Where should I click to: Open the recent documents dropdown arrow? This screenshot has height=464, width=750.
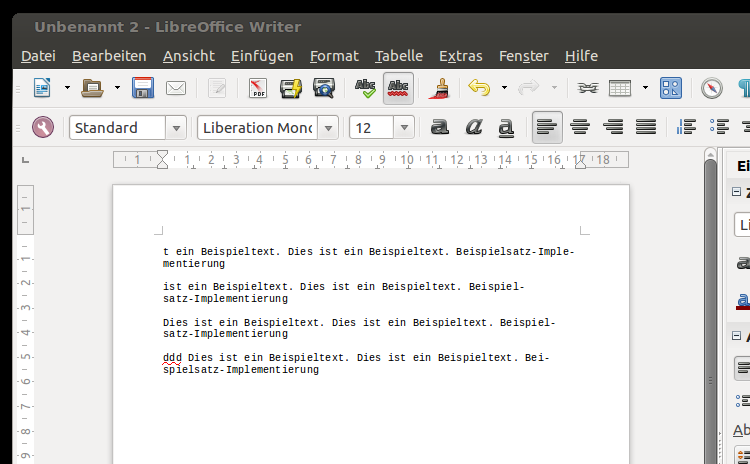point(117,88)
